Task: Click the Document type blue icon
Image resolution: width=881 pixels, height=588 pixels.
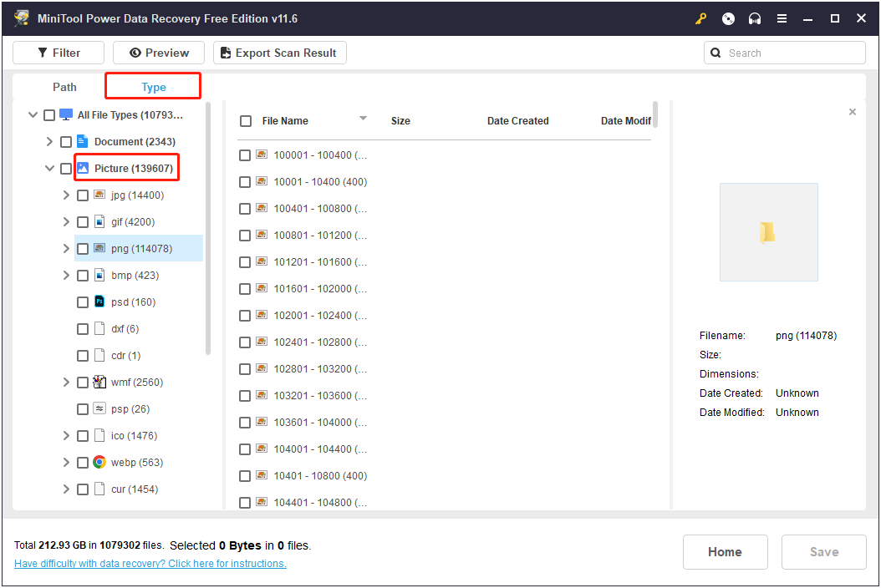Action: 83,141
